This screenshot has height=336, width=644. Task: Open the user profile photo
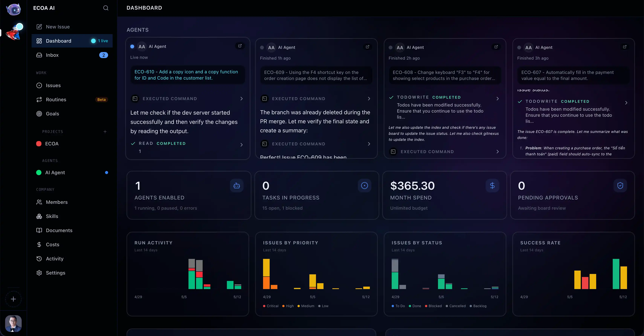14,324
